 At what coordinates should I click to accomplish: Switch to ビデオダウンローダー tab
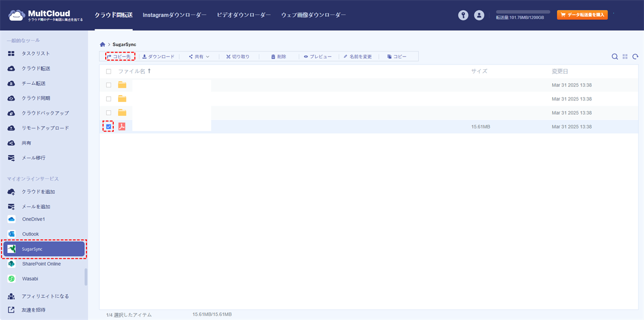[244, 15]
